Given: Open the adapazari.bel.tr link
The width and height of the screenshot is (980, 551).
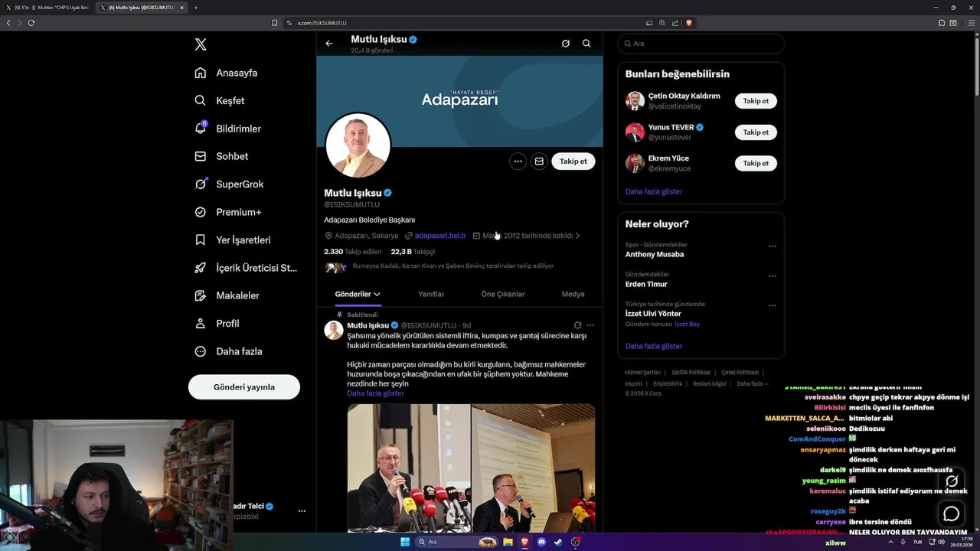Looking at the screenshot, I should tap(440, 236).
